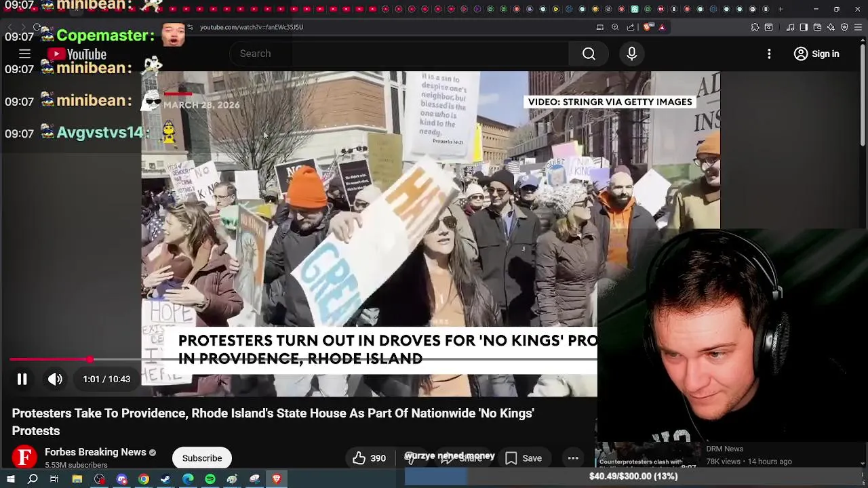Click the address bar URL youtube.com/watch
This screenshot has height=488, width=868.
(x=252, y=27)
